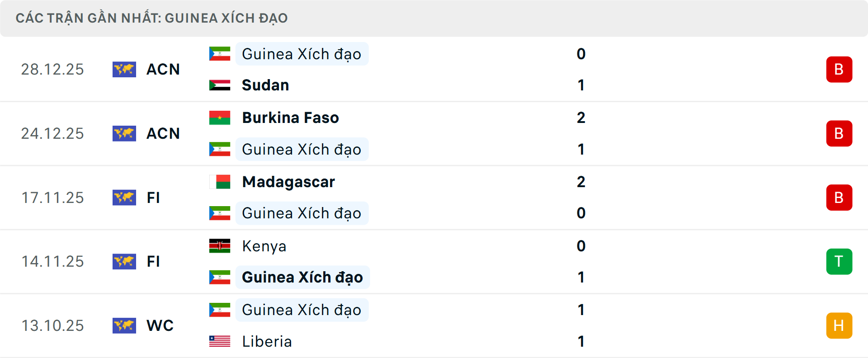Click the 13.10.25 match date
868x358 pixels.
tap(52, 325)
